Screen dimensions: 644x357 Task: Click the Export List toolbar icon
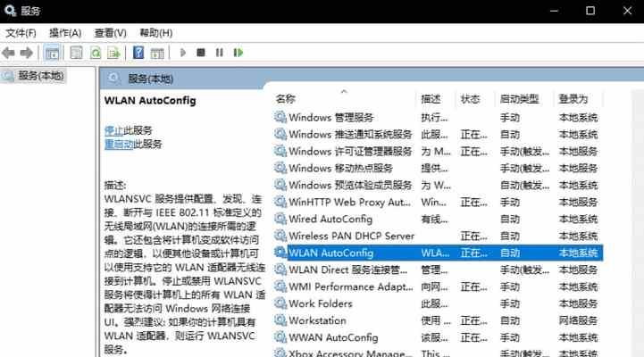point(113,53)
